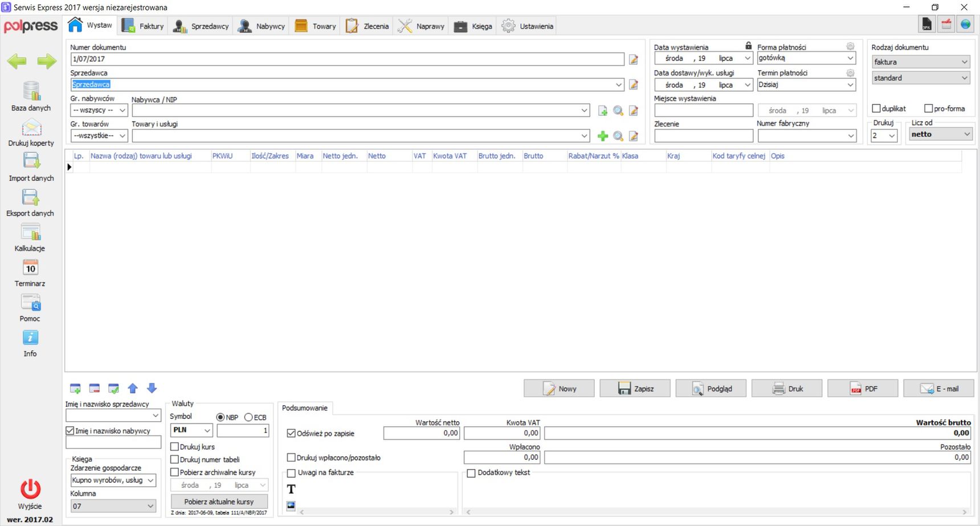Screen dimensions: 980x526
Task: Select the ECB radio button
Action: coord(248,418)
